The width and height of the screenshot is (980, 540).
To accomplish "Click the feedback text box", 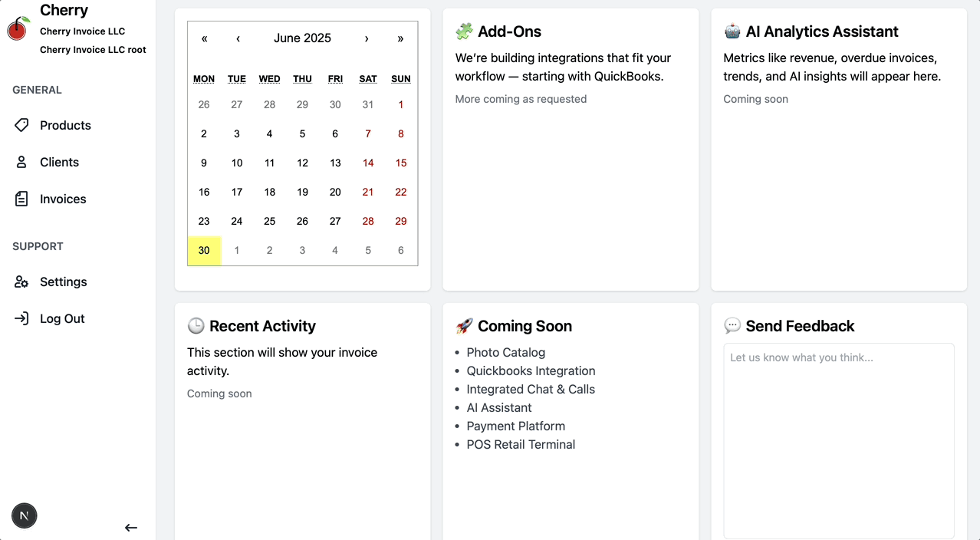I will (839, 441).
